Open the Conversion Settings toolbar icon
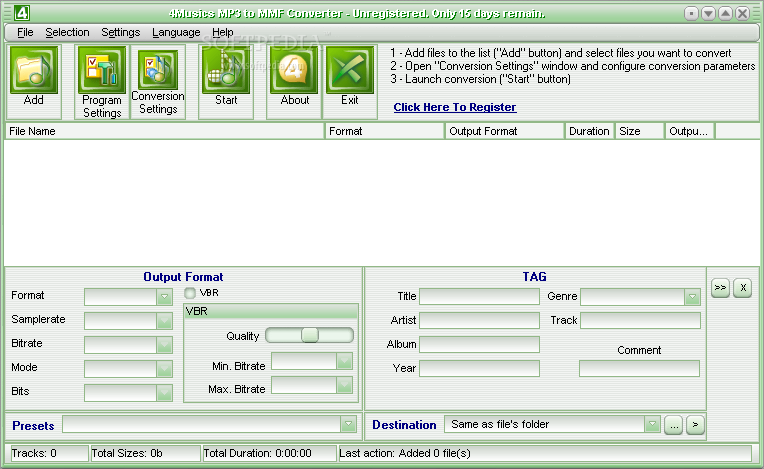 (157, 70)
